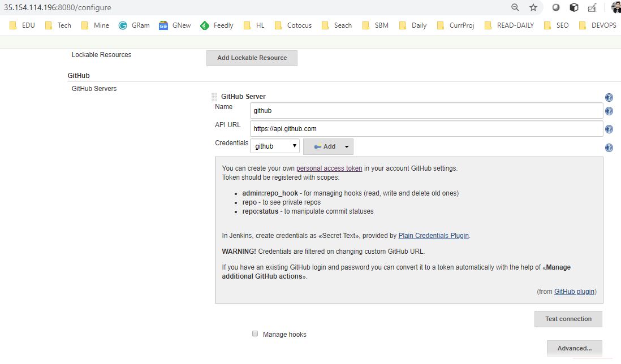The width and height of the screenshot is (621, 364).
Task: Enable the Manage hooks checkbox
Action: [x=255, y=334]
